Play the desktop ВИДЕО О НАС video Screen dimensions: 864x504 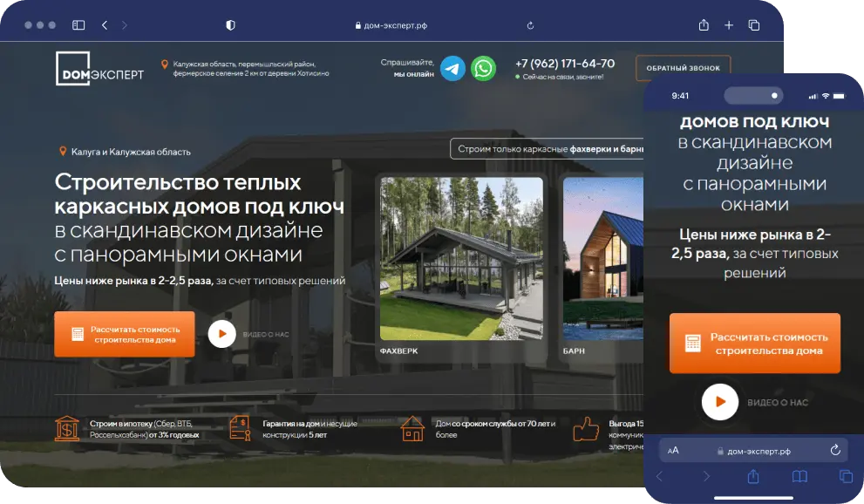(222, 334)
